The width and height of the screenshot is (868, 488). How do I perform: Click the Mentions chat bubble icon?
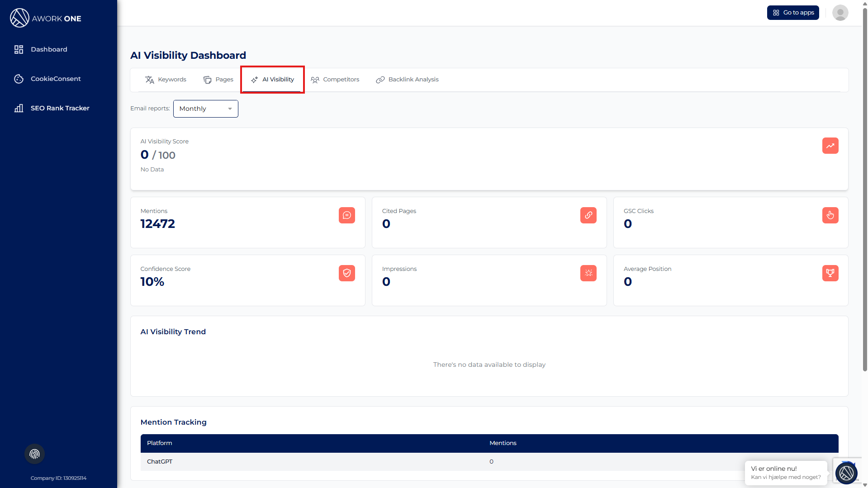(x=346, y=215)
